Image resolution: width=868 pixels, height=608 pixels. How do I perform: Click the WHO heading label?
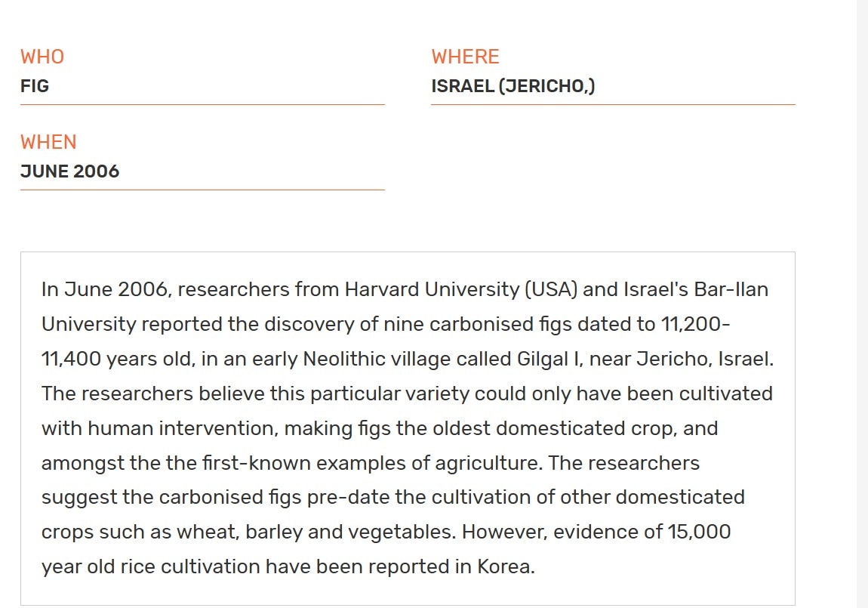click(x=42, y=57)
